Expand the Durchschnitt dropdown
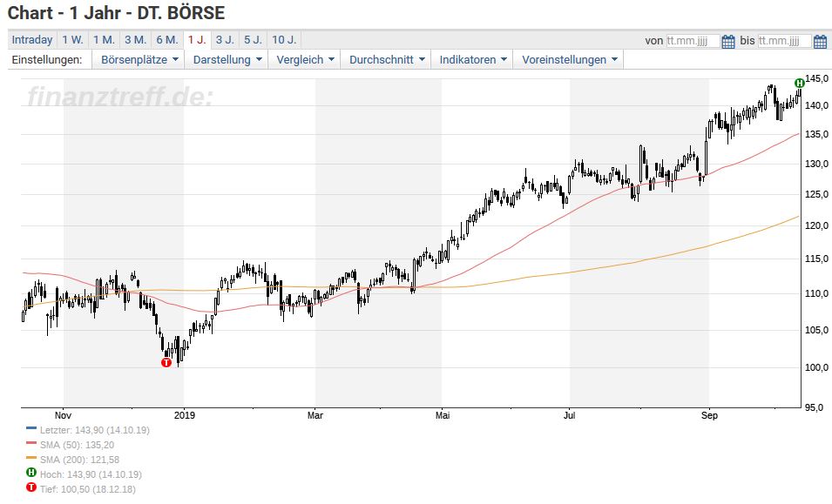832x504 pixels. (x=387, y=60)
